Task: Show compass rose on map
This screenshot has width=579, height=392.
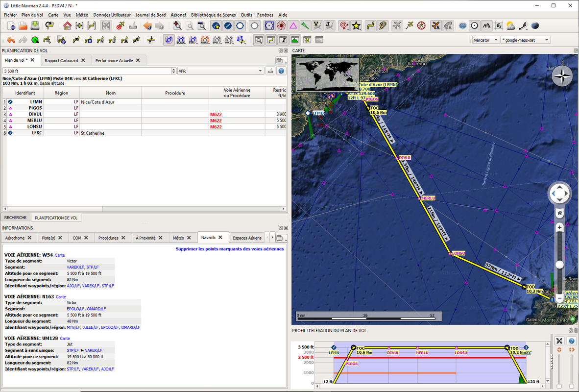Action: click(x=421, y=25)
